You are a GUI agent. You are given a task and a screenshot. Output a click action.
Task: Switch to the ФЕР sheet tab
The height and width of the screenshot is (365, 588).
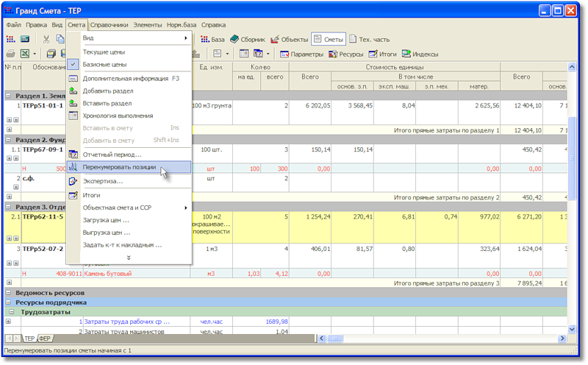(x=45, y=339)
